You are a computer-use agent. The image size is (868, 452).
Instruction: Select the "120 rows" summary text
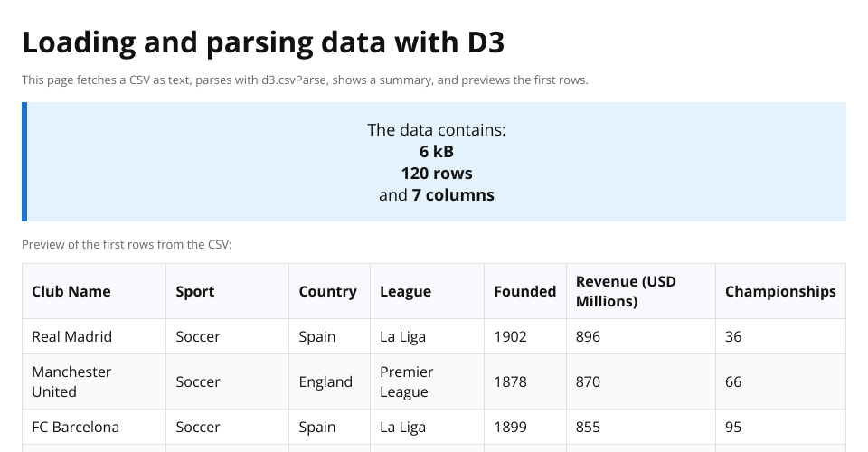pyautogui.click(x=437, y=173)
